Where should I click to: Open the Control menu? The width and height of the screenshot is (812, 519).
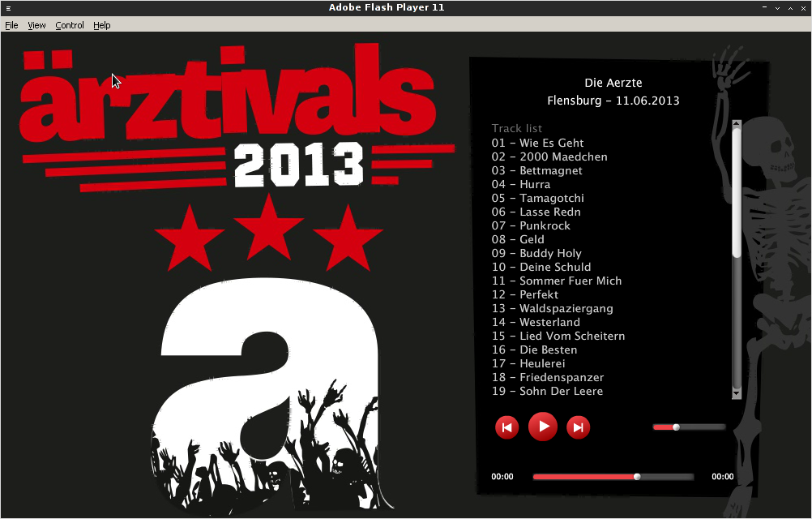click(70, 25)
